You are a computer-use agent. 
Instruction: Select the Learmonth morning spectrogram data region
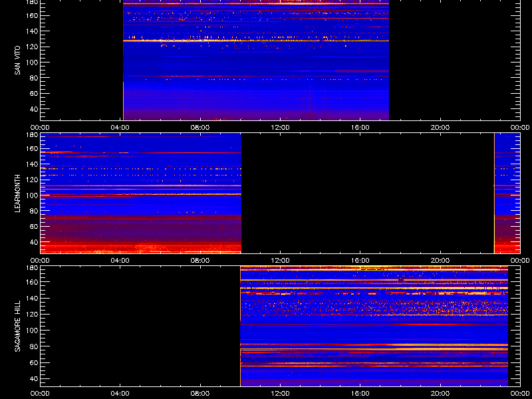pos(141,194)
